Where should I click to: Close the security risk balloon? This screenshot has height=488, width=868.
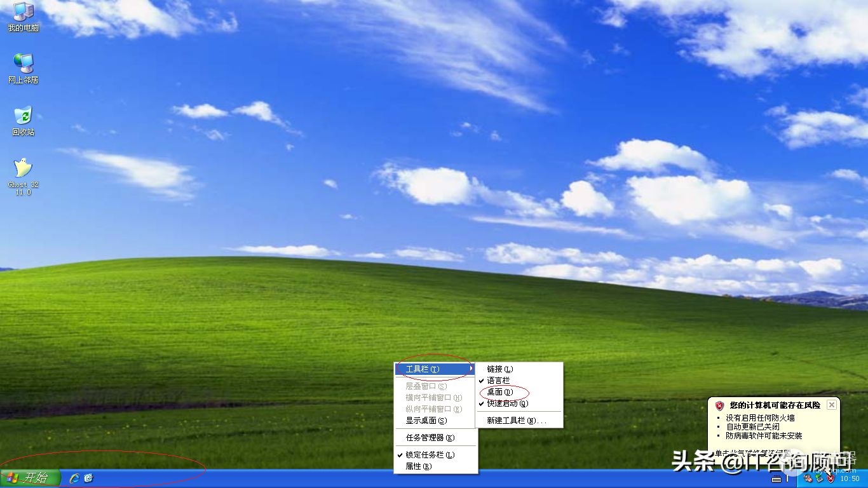[x=831, y=405]
